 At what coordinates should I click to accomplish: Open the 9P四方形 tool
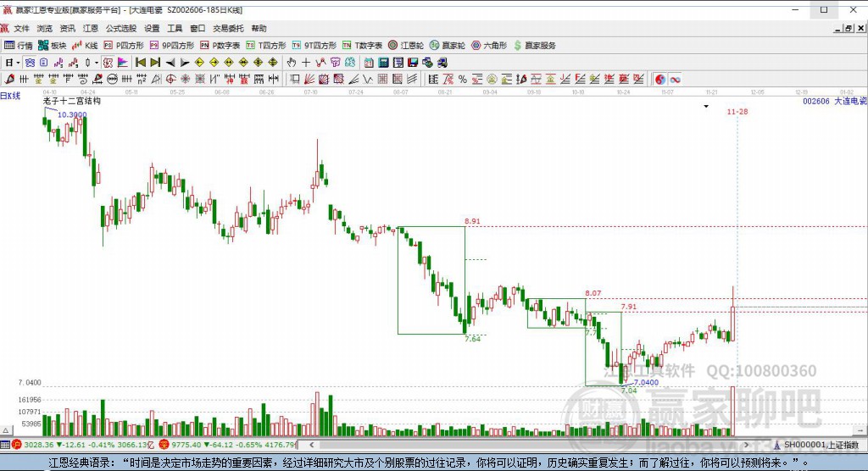[x=171, y=46]
